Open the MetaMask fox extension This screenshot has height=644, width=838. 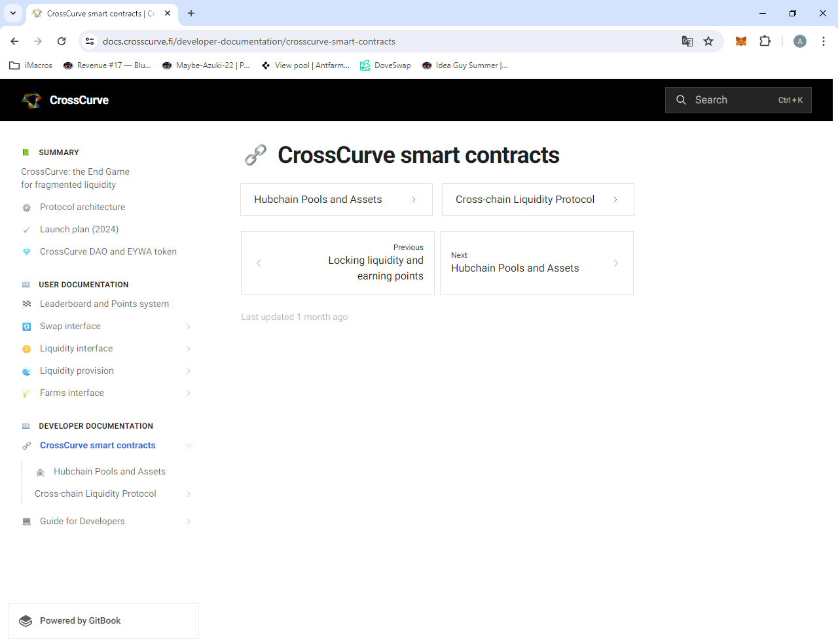coord(741,41)
